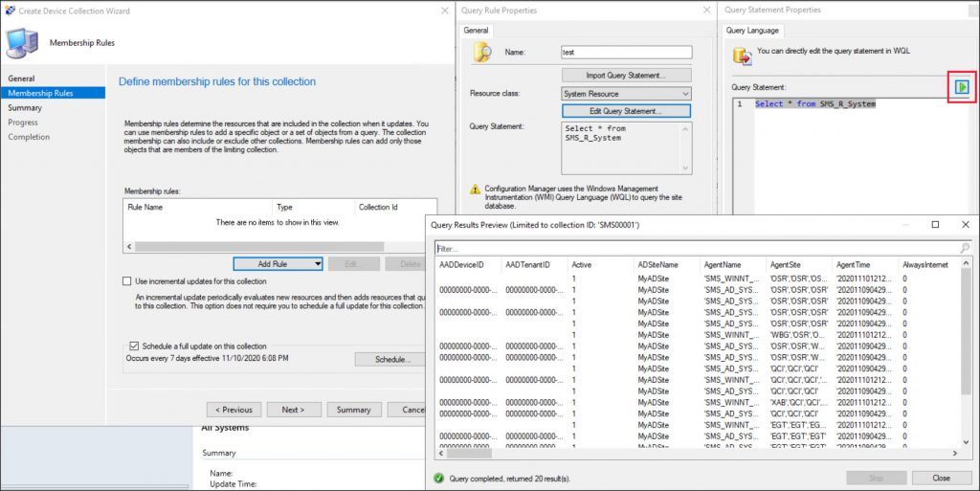This screenshot has width=980, height=491.
Task: Click the Edit Query Statement button
Action: pos(626,111)
